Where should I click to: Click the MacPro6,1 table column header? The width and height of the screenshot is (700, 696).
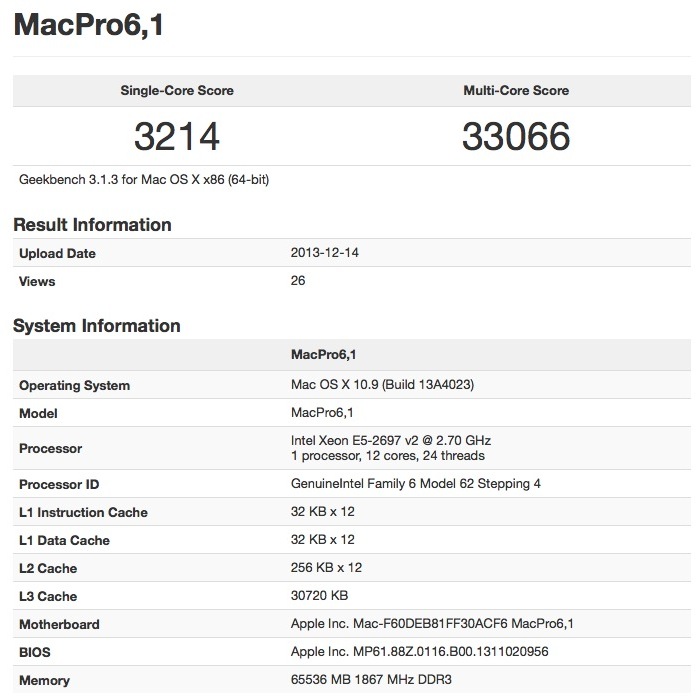324,355
